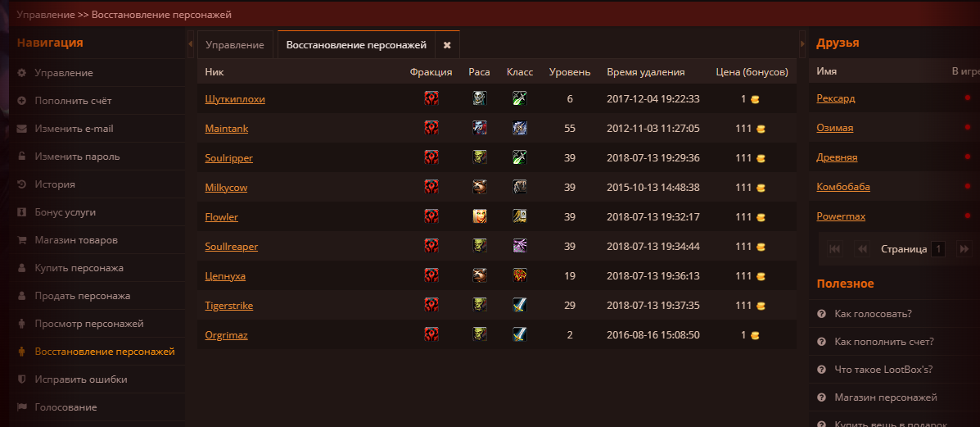
Task: Click the question mark icon beside Как голосовать?
Action: [822, 313]
